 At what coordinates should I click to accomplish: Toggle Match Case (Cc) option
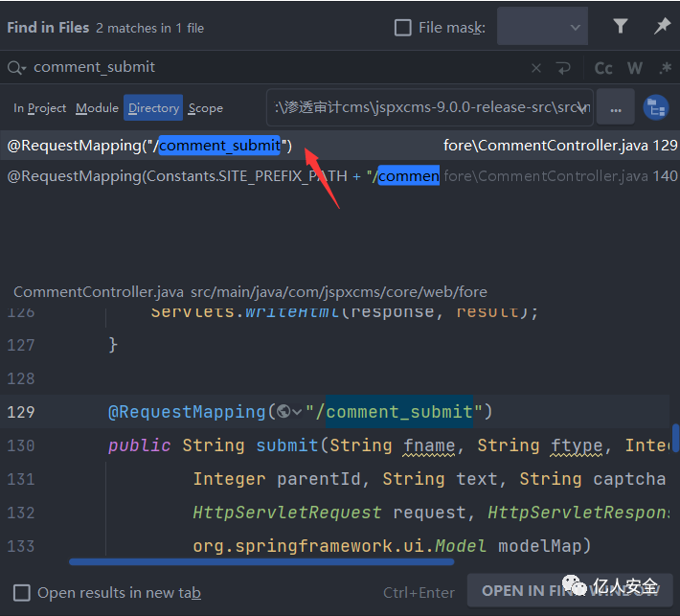(603, 68)
